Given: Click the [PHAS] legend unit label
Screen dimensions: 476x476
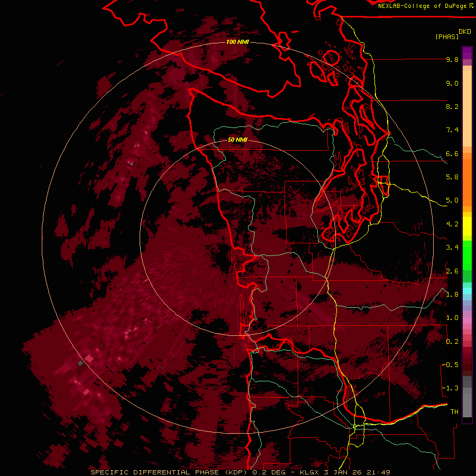Looking at the screenshot, I should coord(447,36).
